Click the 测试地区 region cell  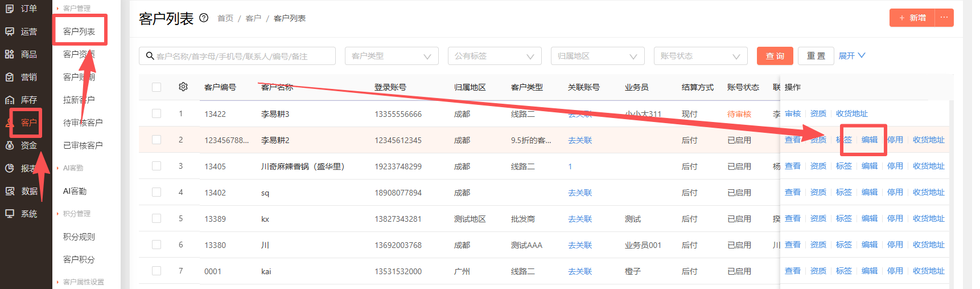[470, 219]
